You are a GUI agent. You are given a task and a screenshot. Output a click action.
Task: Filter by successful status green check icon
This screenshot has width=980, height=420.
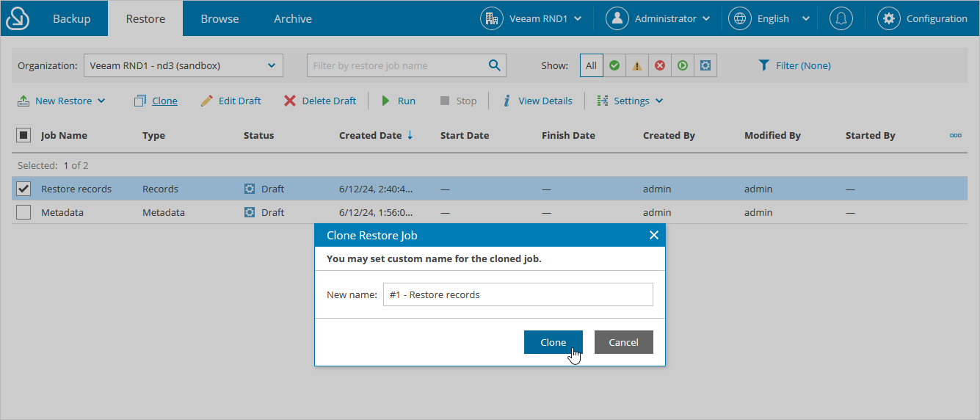pos(614,65)
